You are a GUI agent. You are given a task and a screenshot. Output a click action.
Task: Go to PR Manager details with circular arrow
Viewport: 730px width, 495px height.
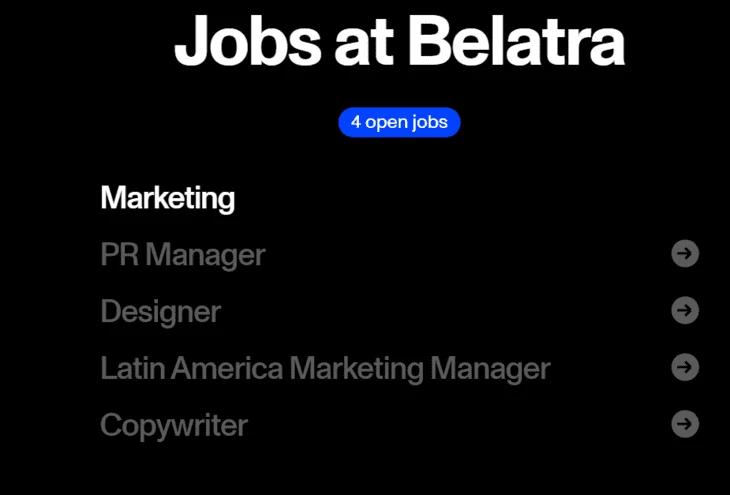[x=685, y=254]
